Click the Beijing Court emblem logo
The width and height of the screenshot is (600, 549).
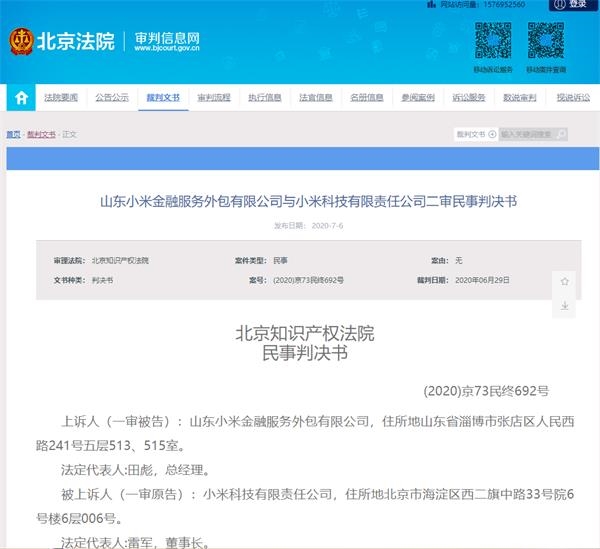pos(21,41)
